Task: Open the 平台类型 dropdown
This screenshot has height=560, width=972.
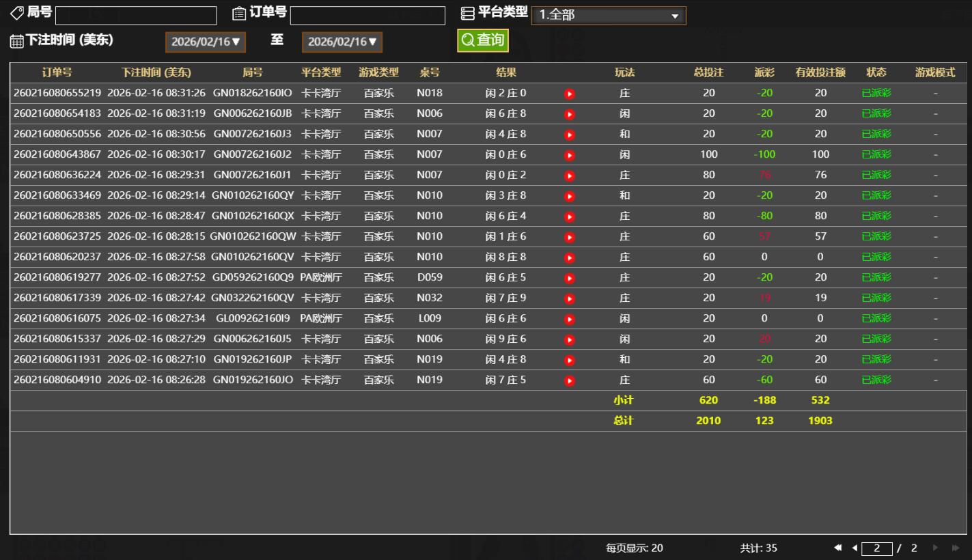Action: 608,16
